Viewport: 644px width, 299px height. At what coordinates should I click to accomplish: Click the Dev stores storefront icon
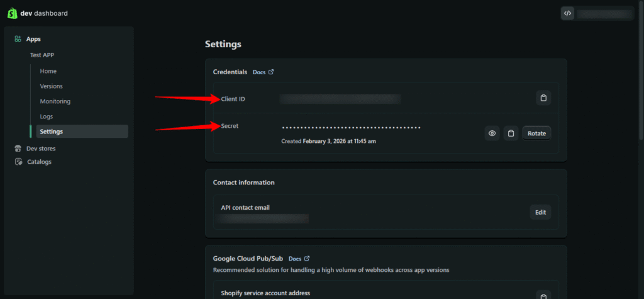click(18, 149)
